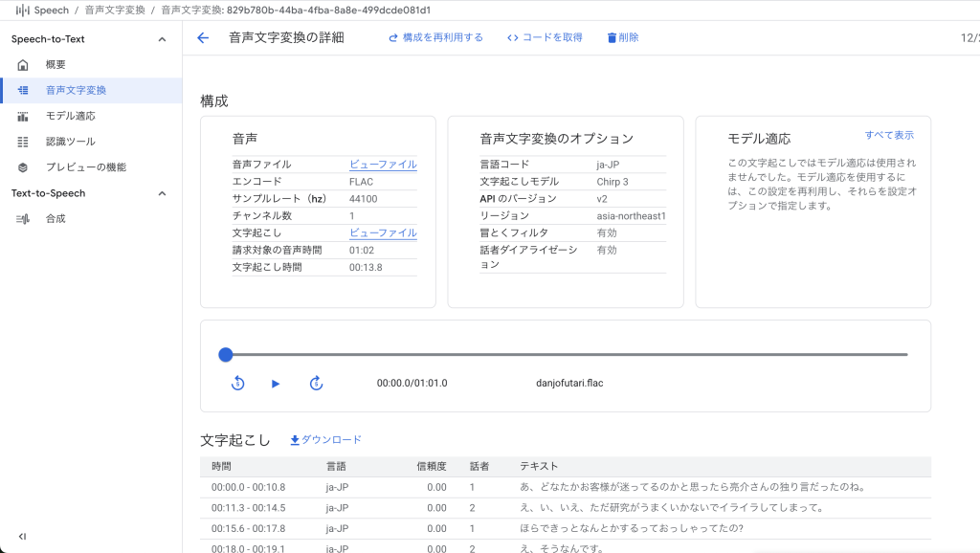Click the rewind 5 seconds icon
The width and height of the screenshot is (980, 553).
click(238, 384)
